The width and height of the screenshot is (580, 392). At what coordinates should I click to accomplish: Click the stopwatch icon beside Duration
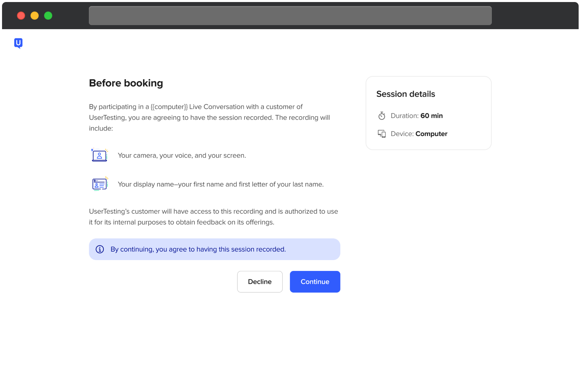pyautogui.click(x=382, y=116)
